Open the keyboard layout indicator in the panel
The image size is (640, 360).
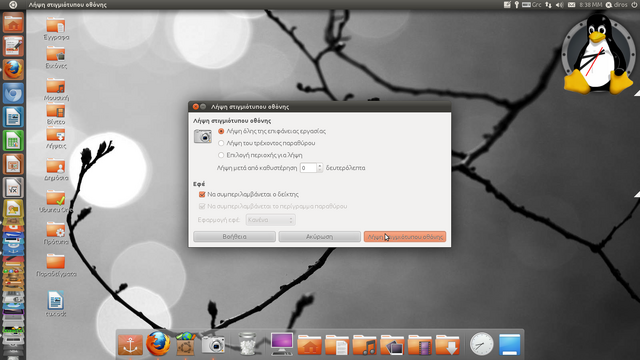[x=531, y=5]
